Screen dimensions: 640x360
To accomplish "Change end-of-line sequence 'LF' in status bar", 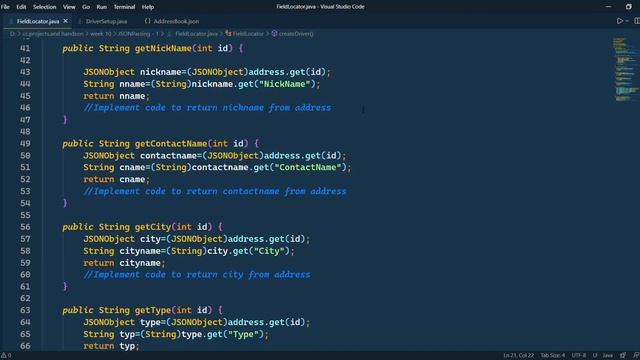I will point(595,356).
